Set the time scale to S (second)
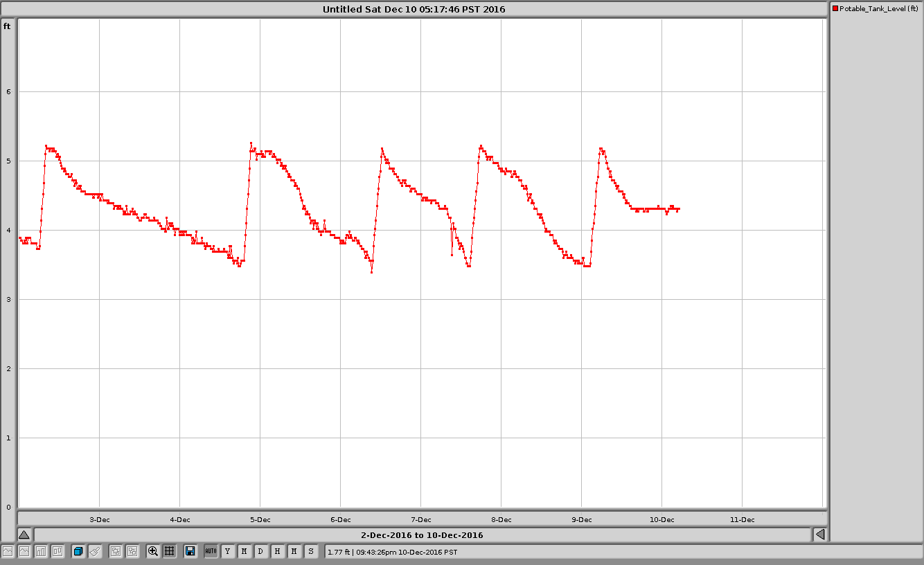The image size is (924, 565). point(310,551)
